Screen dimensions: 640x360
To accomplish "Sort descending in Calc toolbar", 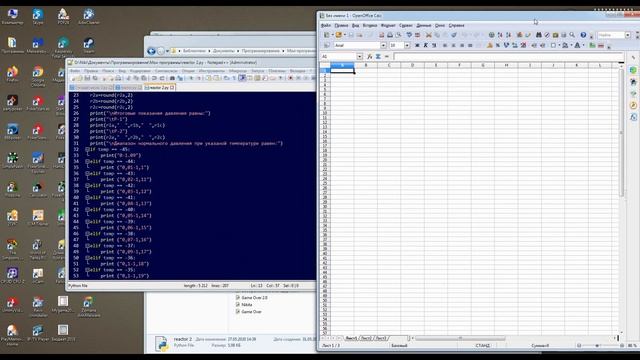I will point(509,35).
